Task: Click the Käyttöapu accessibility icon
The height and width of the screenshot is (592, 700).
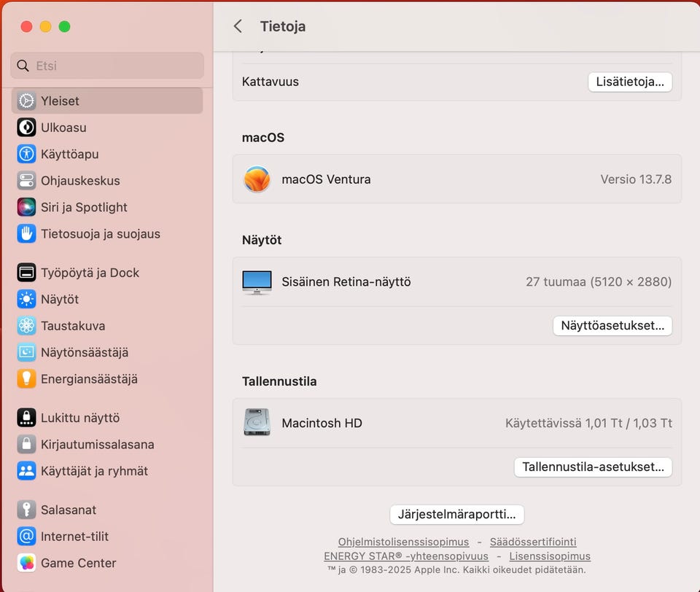Action: (26, 154)
